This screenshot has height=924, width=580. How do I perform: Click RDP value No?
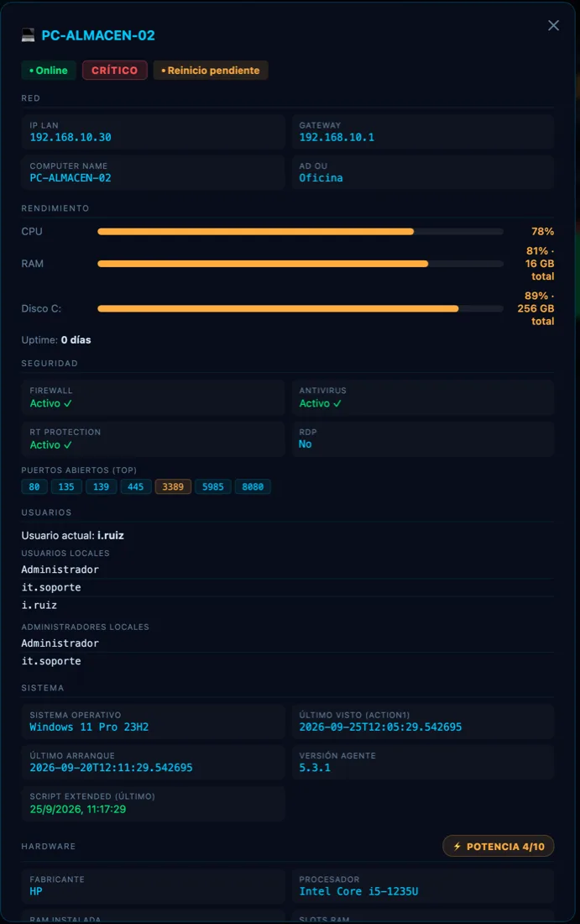(305, 444)
